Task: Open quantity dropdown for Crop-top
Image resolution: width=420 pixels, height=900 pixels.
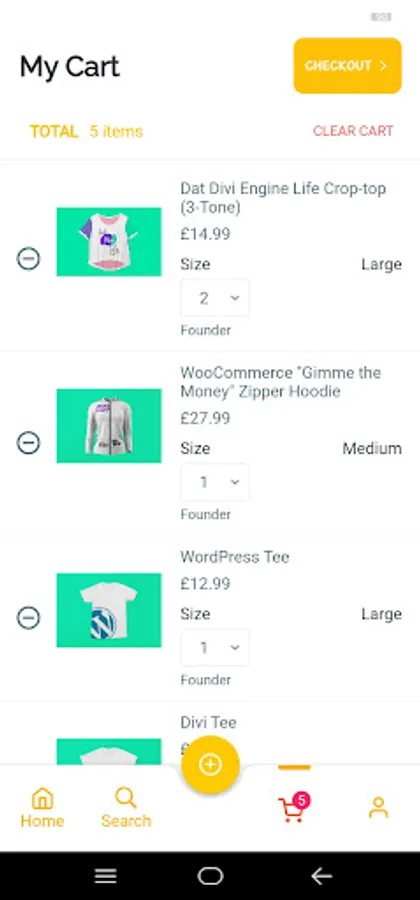Action: [x=215, y=298]
